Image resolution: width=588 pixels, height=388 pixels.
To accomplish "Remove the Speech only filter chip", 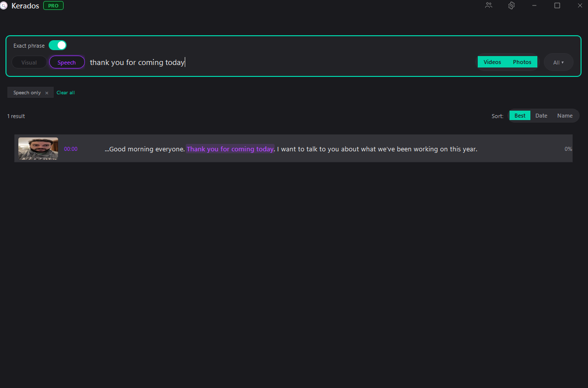I will point(47,93).
